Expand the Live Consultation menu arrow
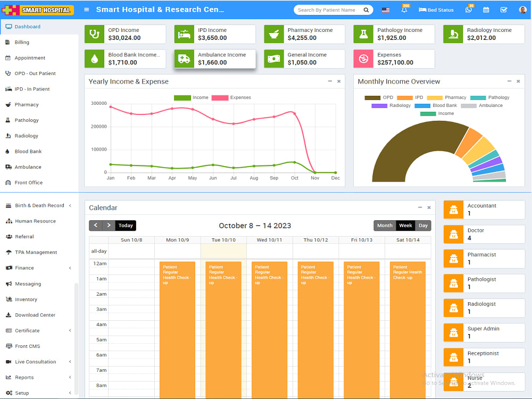Viewport: 532px width, 399px height. (70, 361)
